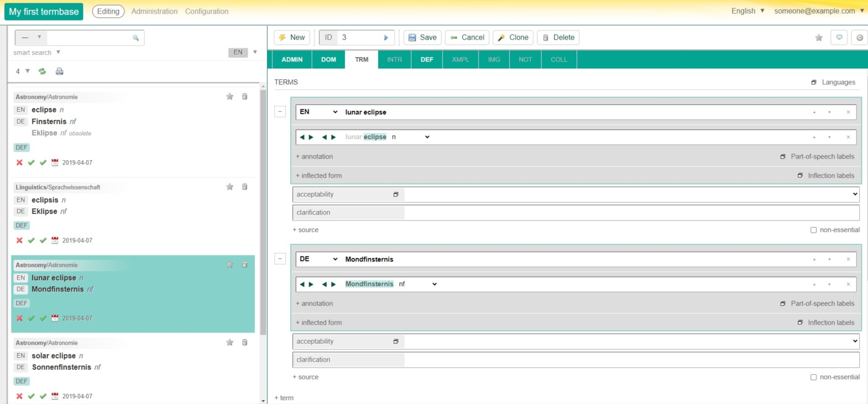Check non-essential for the English term
This screenshot has height=404, width=868.
(813, 230)
